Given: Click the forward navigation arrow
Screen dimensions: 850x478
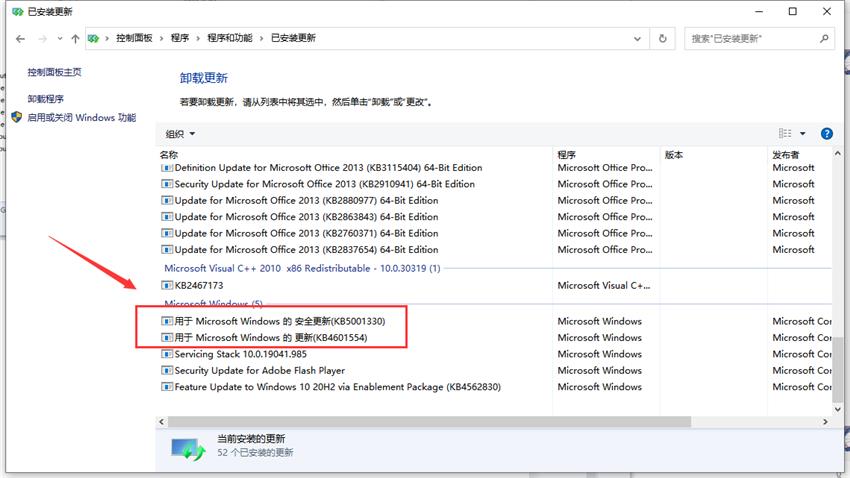Looking at the screenshot, I should pos(42,38).
